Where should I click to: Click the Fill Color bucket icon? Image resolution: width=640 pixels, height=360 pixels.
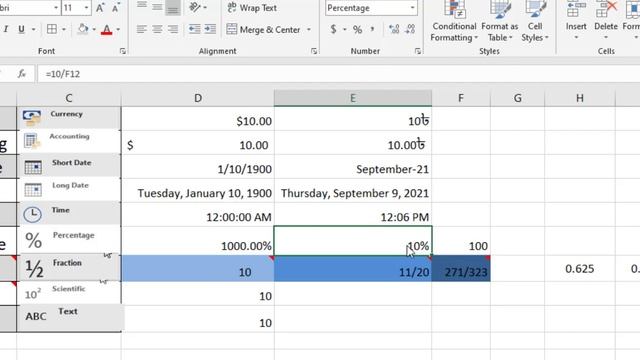click(83, 29)
